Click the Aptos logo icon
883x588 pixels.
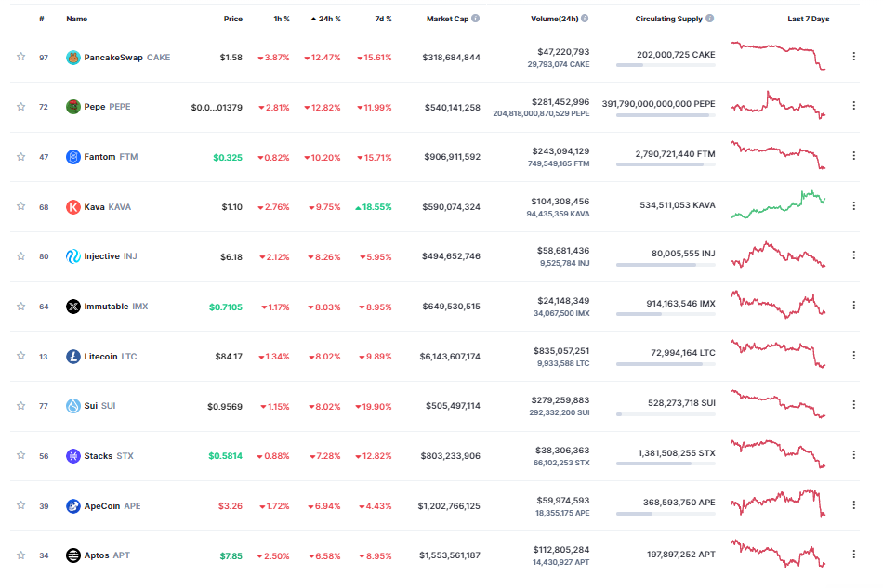point(73,555)
